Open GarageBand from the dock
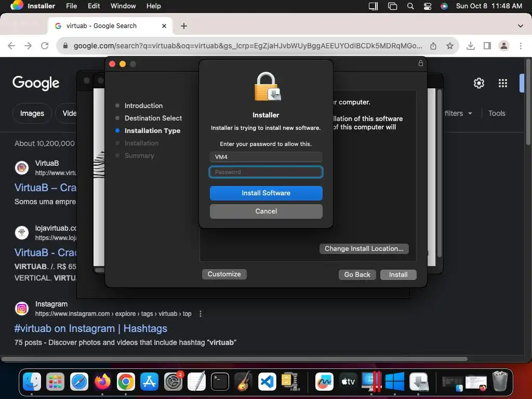The height and width of the screenshot is (399, 532). [243, 382]
